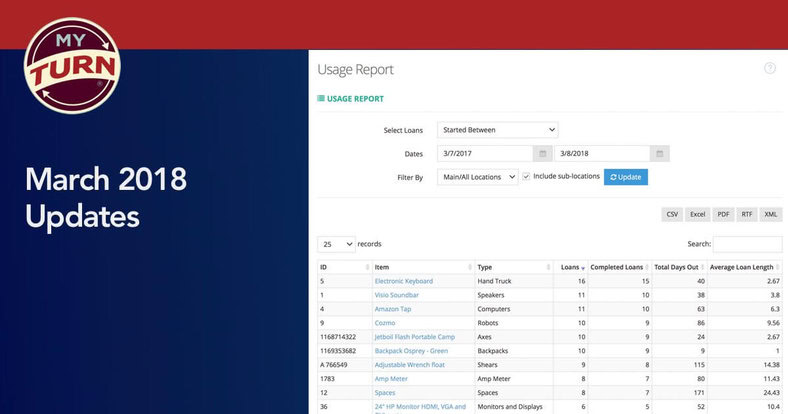
Task: Sort table by the ID column
Action: [342, 267]
